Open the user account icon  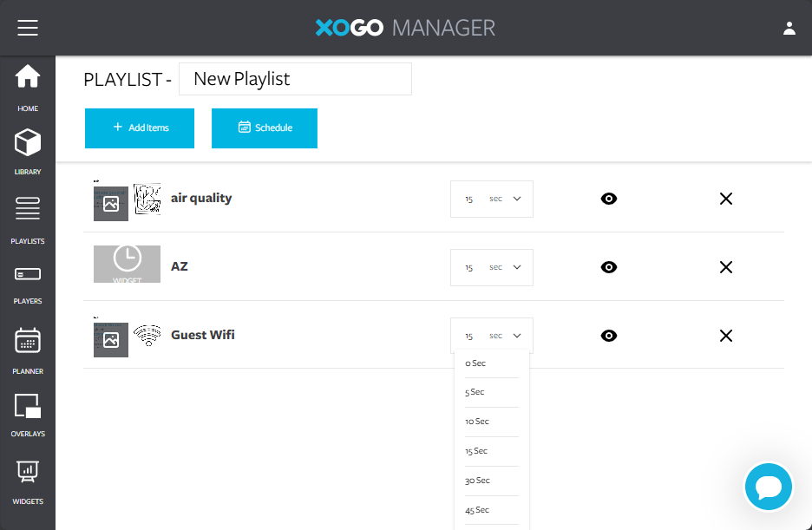pos(789,28)
